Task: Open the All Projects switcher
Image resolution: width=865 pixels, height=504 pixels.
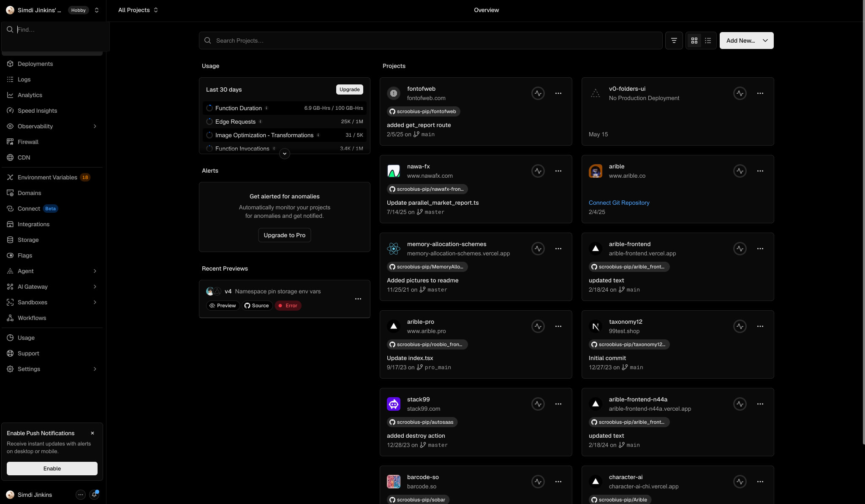Action: (x=138, y=10)
